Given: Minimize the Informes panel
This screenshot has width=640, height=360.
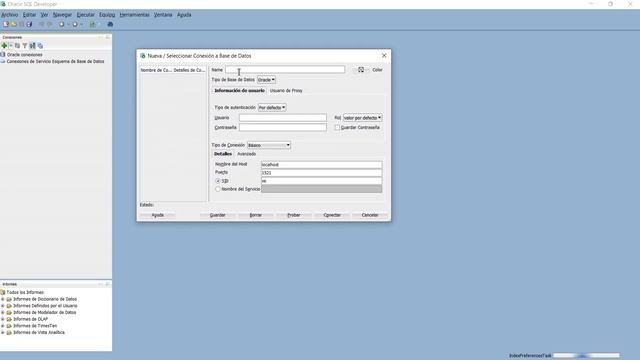Looking at the screenshot, I should 101,284.
